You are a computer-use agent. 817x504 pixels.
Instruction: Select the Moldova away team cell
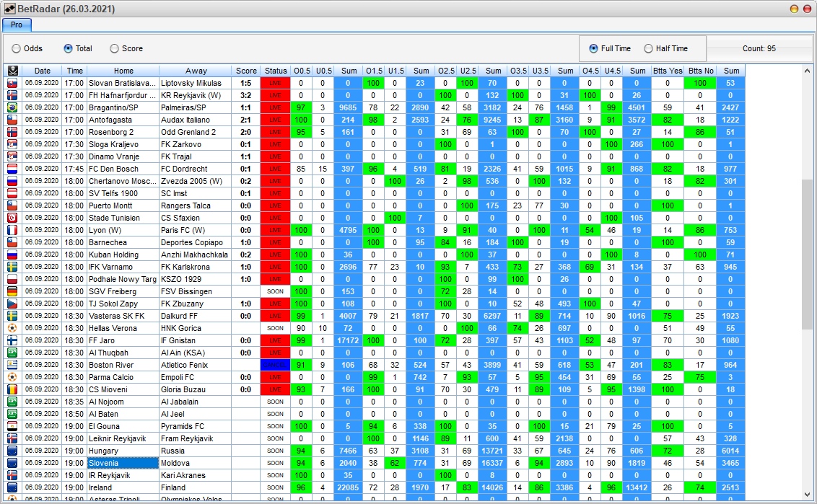[196, 463]
